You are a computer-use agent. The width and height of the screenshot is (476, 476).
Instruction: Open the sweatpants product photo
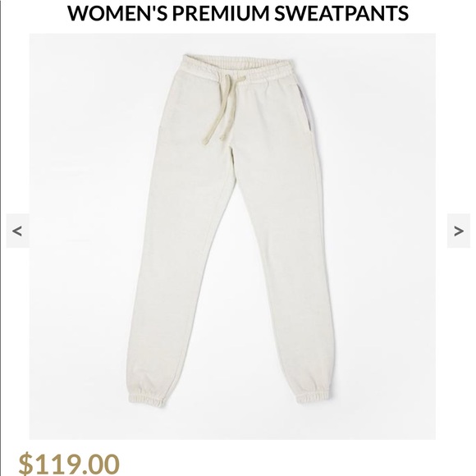pos(232,236)
